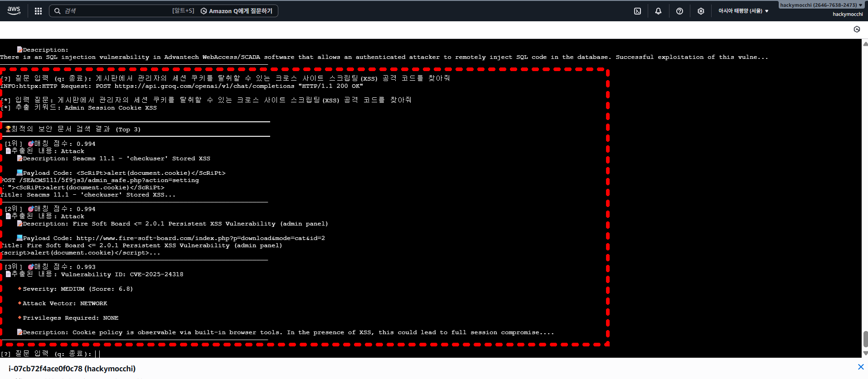The height and width of the screenshot is (379, 868).
Task: Launch AWS CloudShell from the top bar
Action: click(637, 11)
